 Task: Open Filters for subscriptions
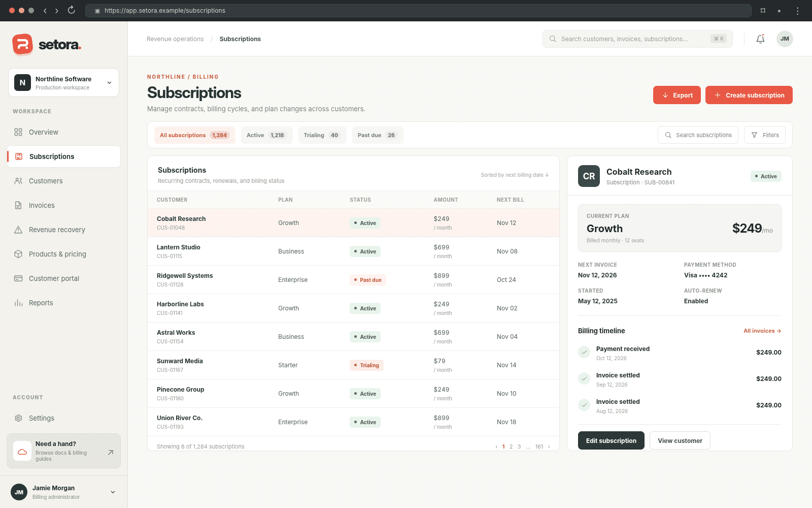[x=765, y=135]
